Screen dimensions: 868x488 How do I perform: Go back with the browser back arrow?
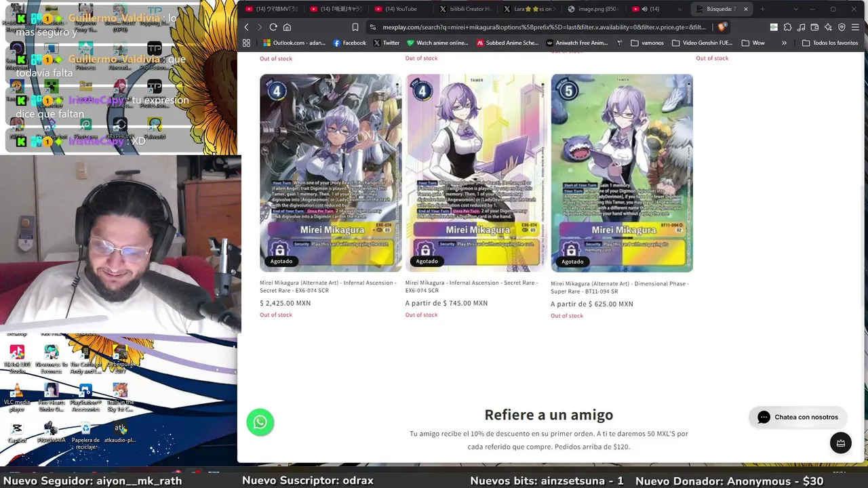pos(246,27)
